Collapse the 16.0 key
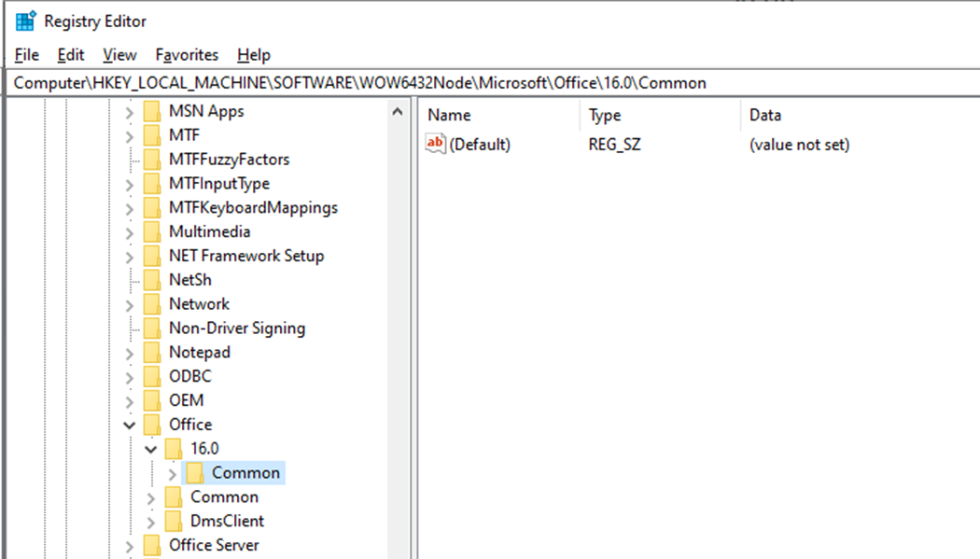 point(150,449)
